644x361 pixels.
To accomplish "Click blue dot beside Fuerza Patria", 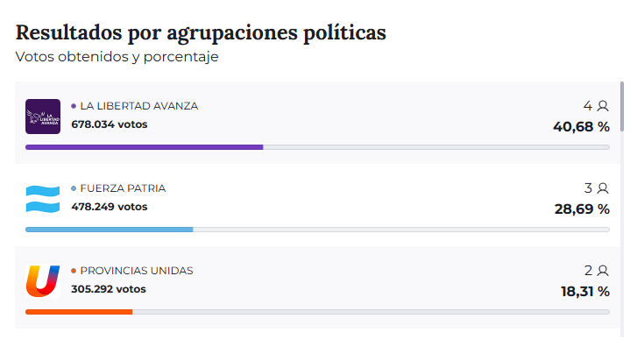I will (x=74, y=188).
